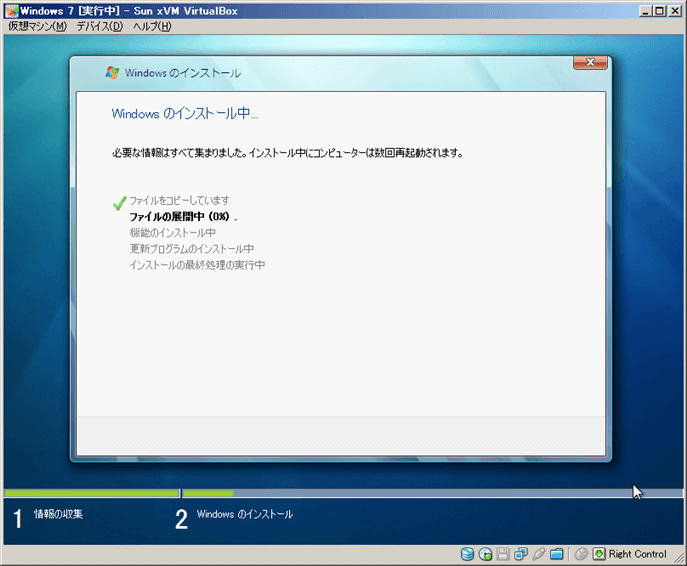Click the keyboard host key arrow icon
687x566 pixels.
click(599, 554)
